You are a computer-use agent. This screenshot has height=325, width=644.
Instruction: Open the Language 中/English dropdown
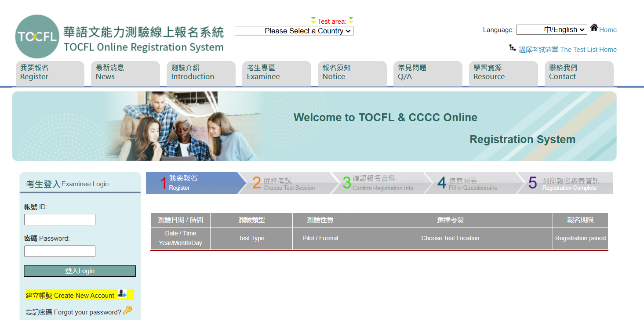pos(552,30)
